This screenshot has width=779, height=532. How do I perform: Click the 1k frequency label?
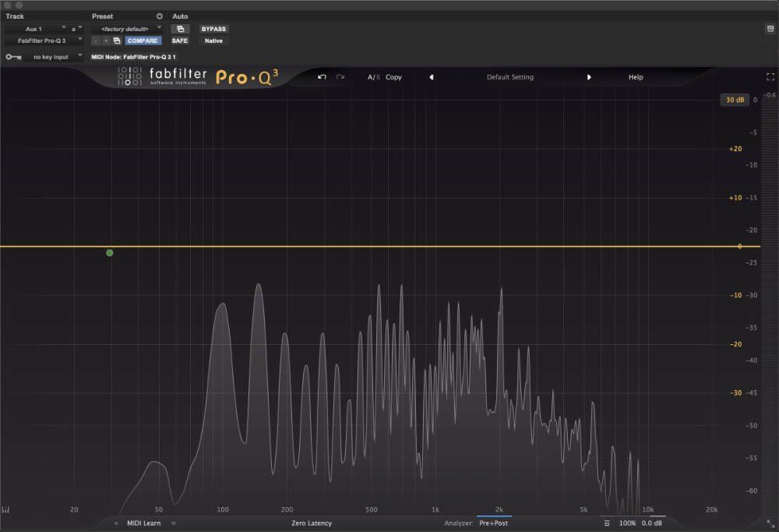pyautogui.click(x=435, y=509)
